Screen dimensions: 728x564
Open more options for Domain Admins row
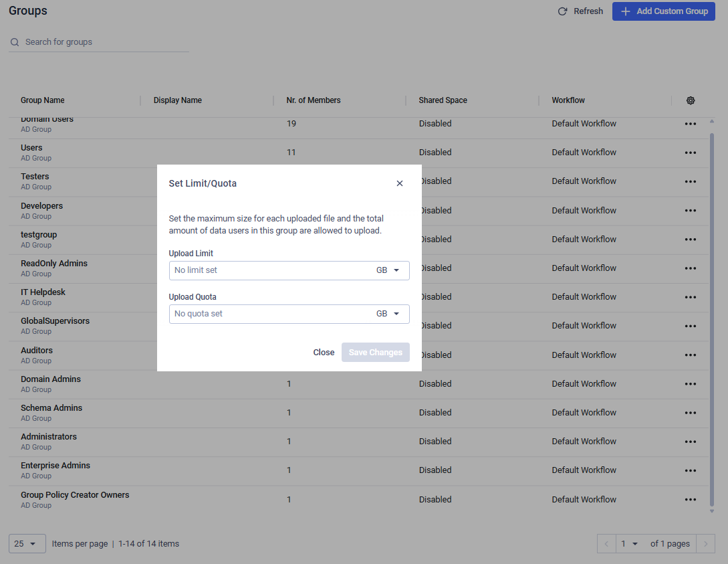tap(691, 384)
